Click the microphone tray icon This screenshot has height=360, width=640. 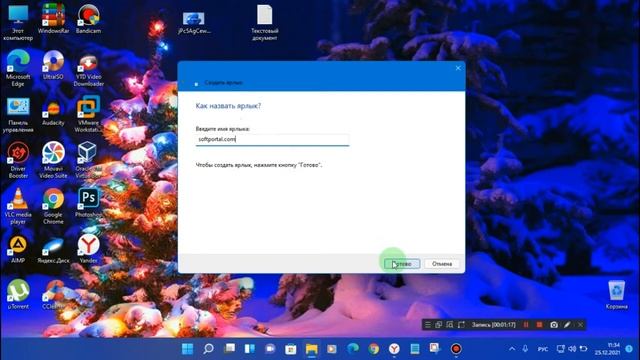(525, 349)
